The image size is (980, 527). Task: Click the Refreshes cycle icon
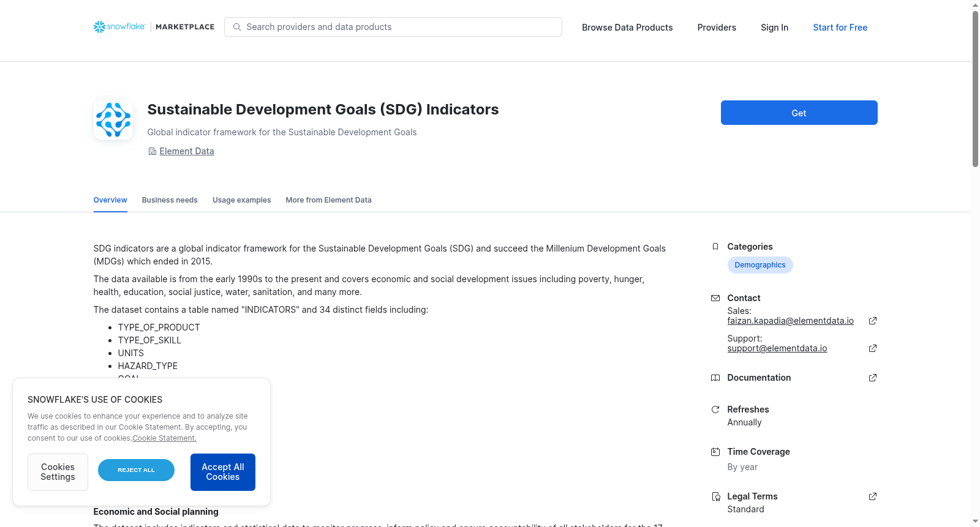pos(715,409)
